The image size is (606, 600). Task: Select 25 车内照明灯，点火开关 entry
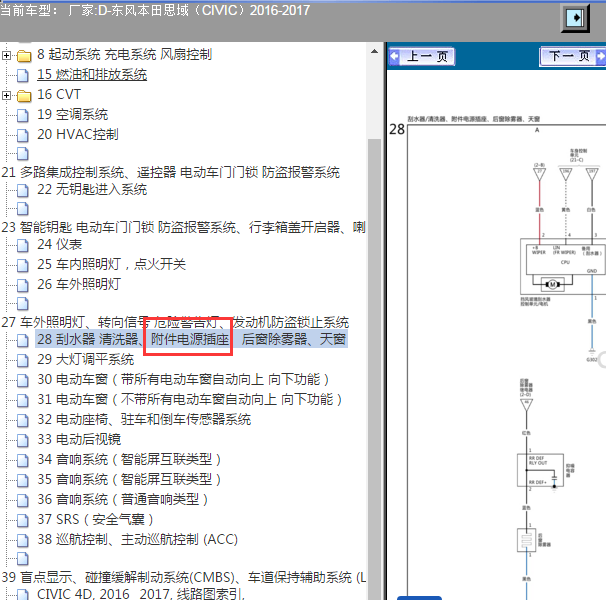[x=111, y=264]
